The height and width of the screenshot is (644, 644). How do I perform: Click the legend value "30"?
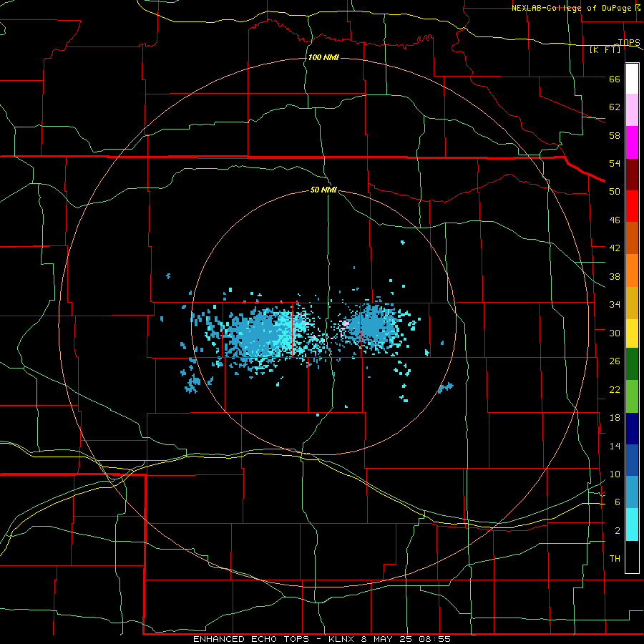(x=615, y=333)
